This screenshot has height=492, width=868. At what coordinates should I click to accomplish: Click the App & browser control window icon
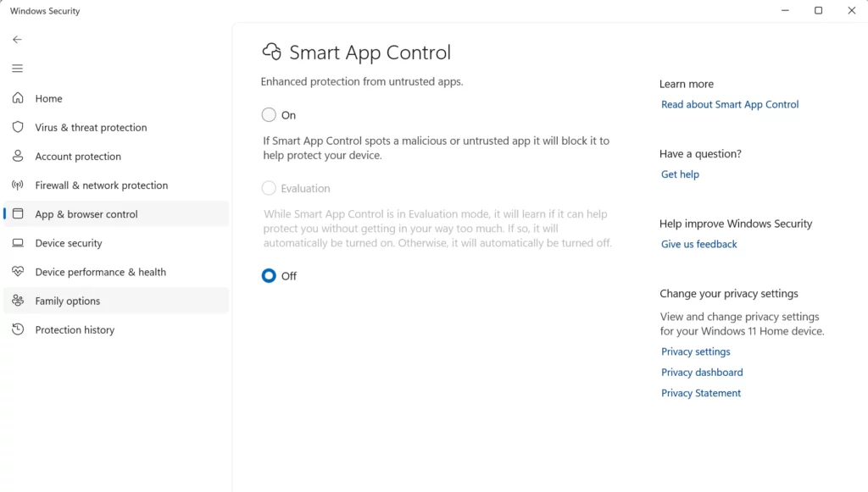tap(18, 213)
